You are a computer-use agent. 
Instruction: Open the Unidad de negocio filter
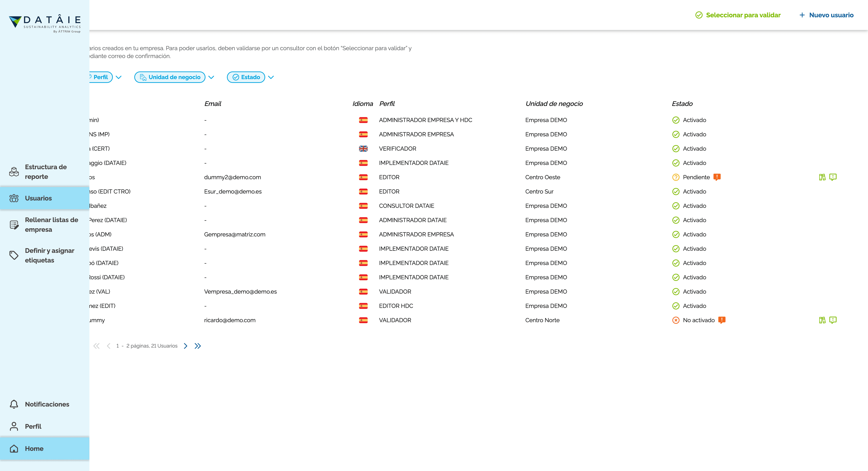[x=170, y=77]
